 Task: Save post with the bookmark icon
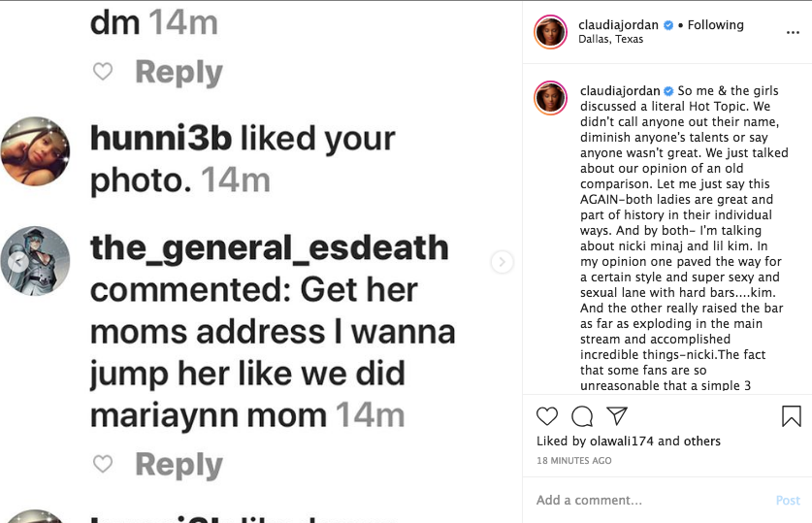(x=791, y=416)
